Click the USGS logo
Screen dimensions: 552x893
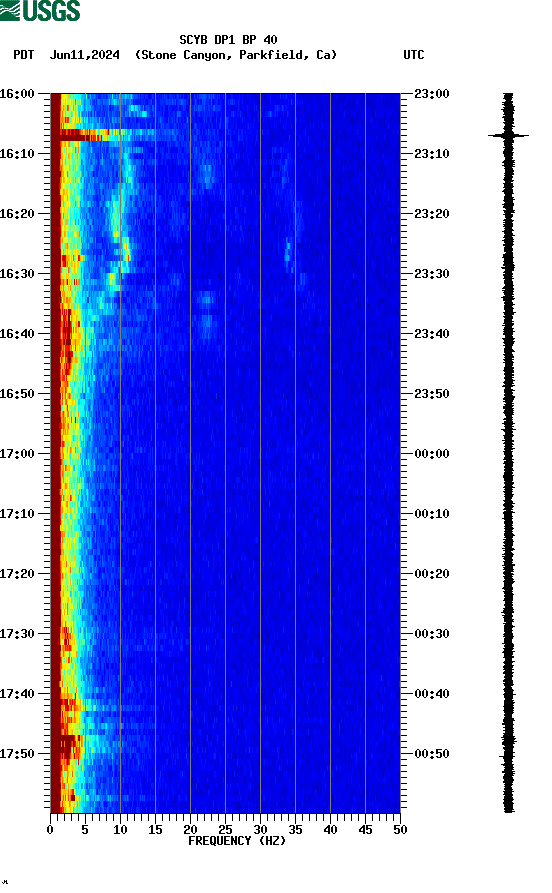coord(40,10)
